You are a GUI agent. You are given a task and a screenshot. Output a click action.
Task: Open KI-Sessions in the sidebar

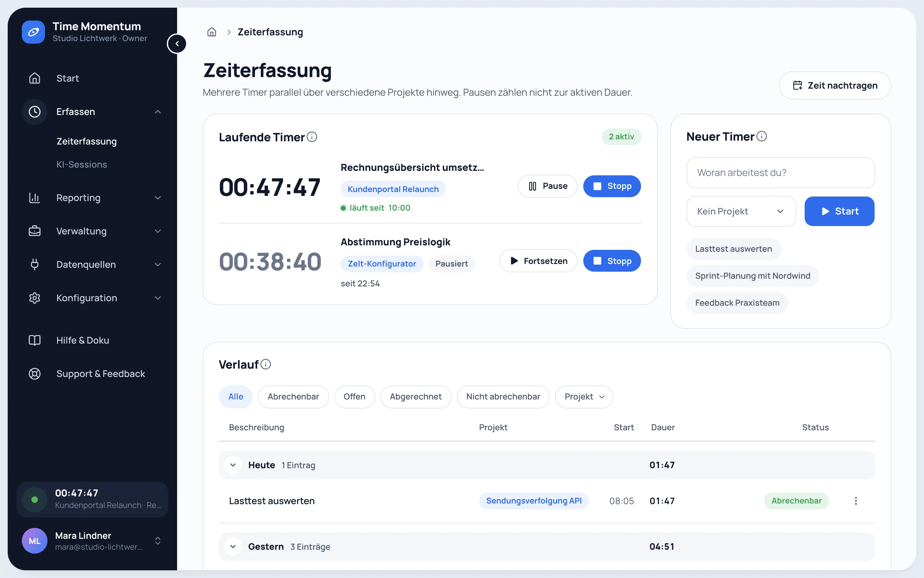coord(82,164)
